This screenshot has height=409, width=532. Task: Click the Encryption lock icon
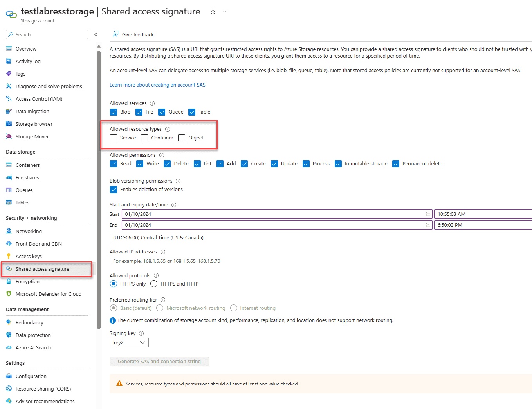[9, 281]
